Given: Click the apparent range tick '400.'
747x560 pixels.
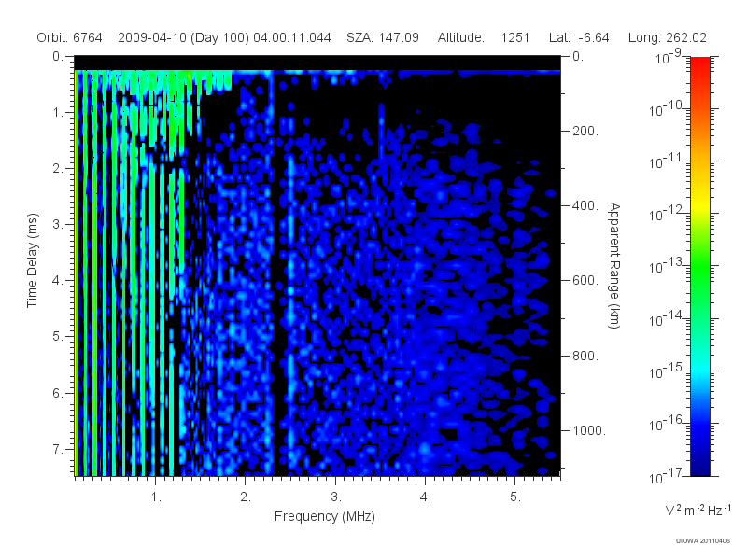Looking at the screenshot, I should click(x=585, y=205).
